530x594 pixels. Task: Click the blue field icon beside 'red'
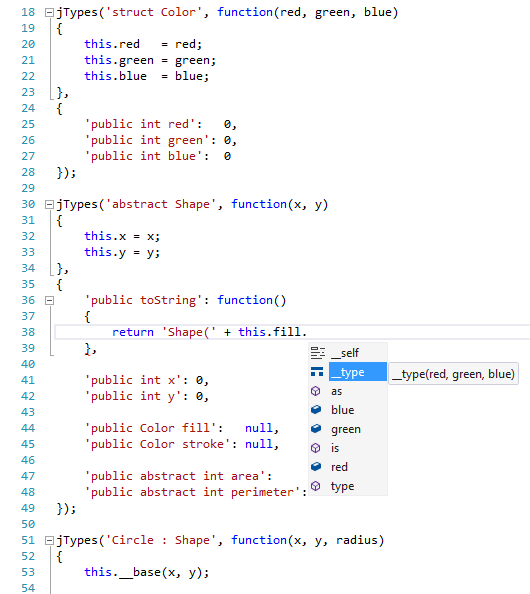316,466
